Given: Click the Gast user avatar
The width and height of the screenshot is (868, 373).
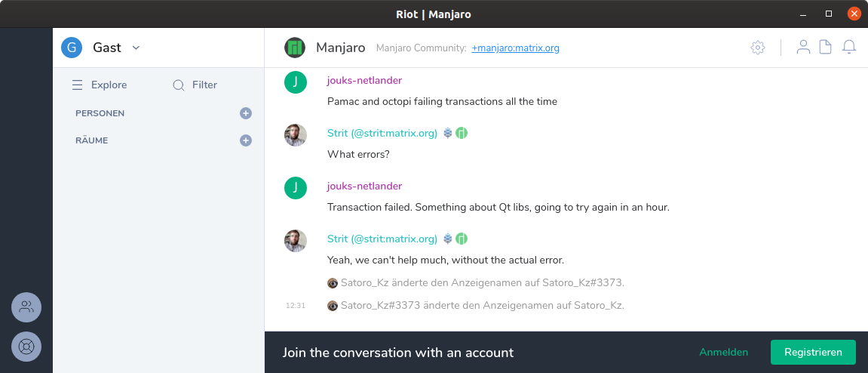Looking at the screenshot, I should point(72,48).
